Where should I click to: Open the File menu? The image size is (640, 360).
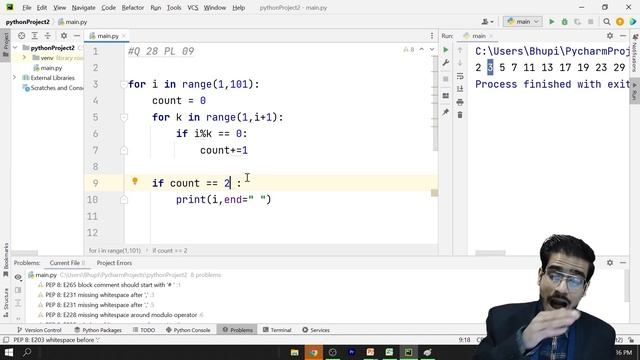coord(27,7)
